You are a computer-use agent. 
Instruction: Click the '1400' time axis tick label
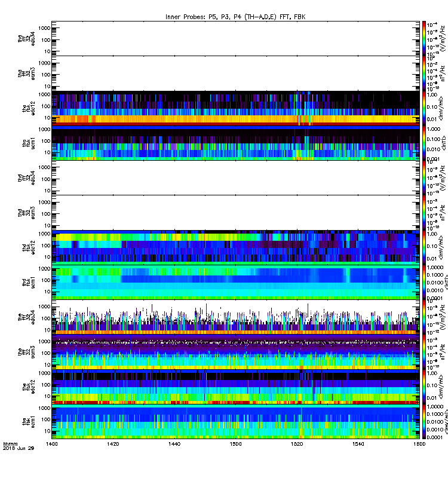tap(52, 444)
